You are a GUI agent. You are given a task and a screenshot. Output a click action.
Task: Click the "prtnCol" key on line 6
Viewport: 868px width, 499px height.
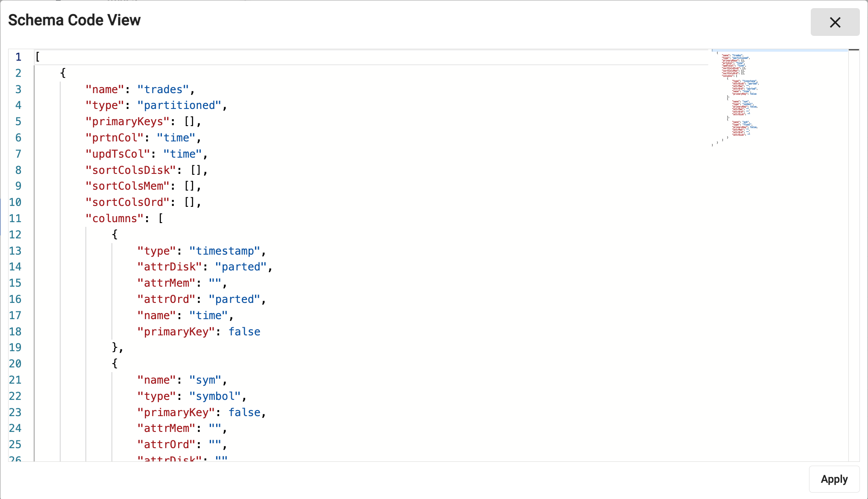click(114, 138)
